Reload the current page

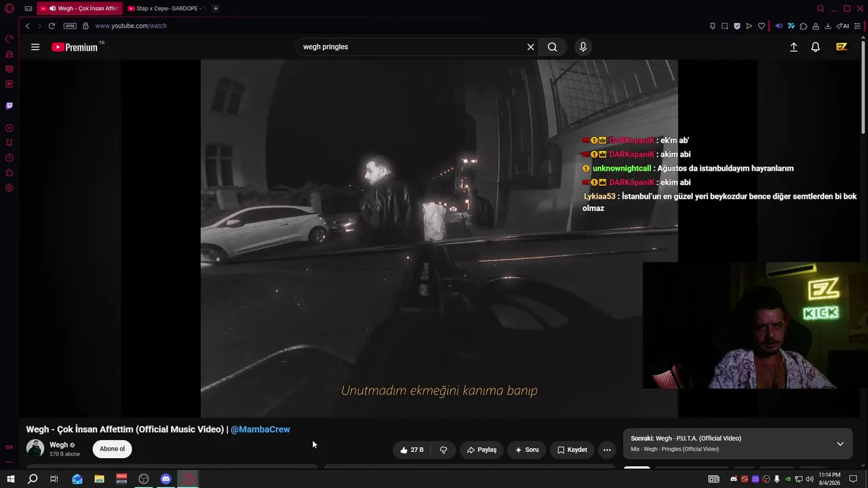coord(52,26)
